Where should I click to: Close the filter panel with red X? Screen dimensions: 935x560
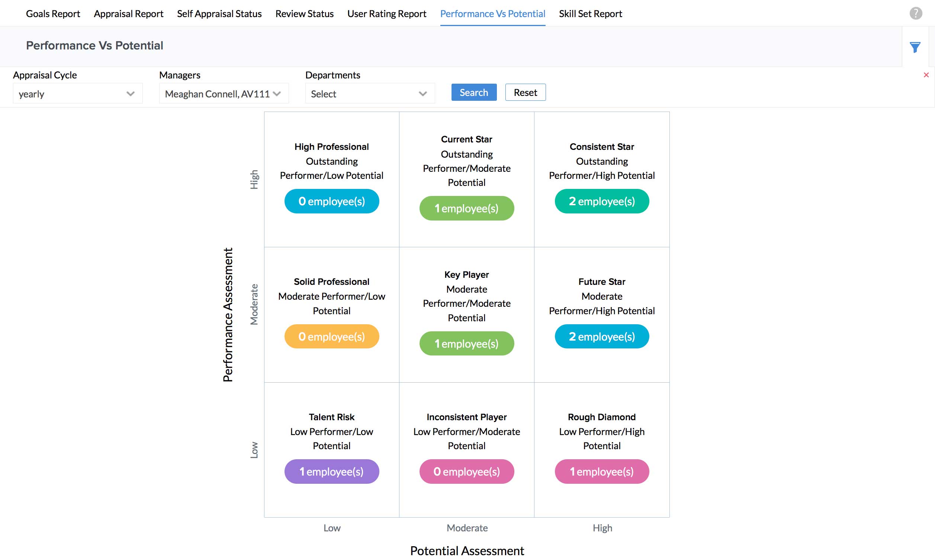[926, 75]
